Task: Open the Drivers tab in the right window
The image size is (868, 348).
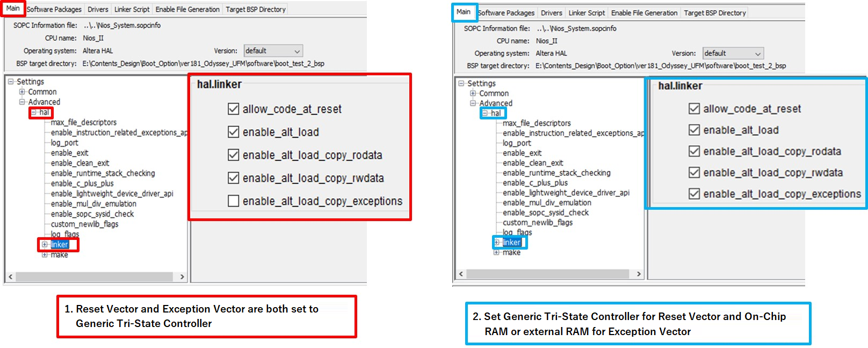Action: pyautogui.click(x=551, y=13)
